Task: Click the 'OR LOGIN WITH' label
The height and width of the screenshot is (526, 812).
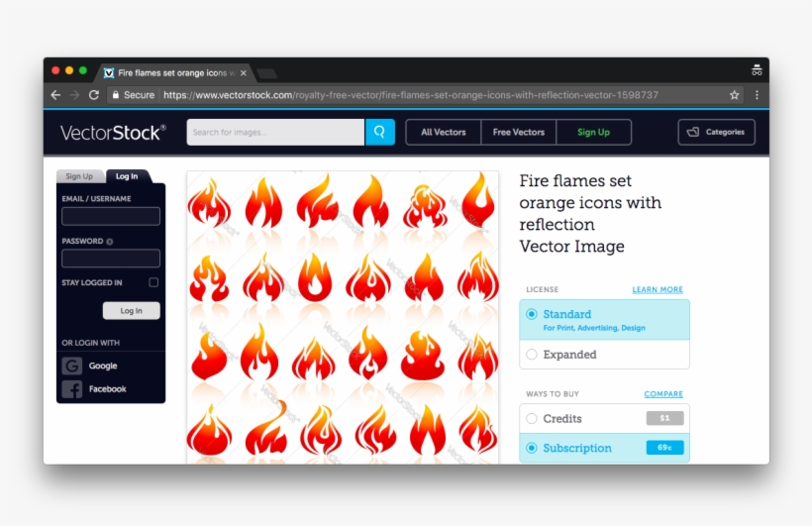Action: pyautogui.click(x=91, y=343)
